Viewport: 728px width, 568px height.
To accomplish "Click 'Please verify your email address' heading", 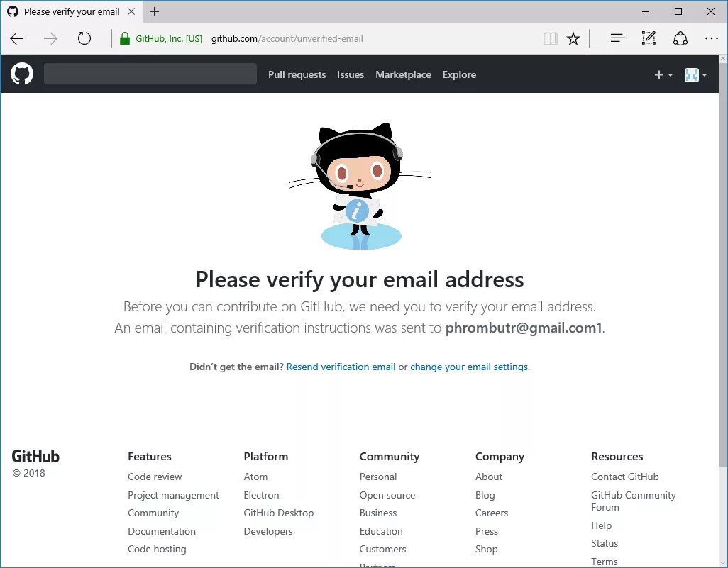I will coord(360,280).
